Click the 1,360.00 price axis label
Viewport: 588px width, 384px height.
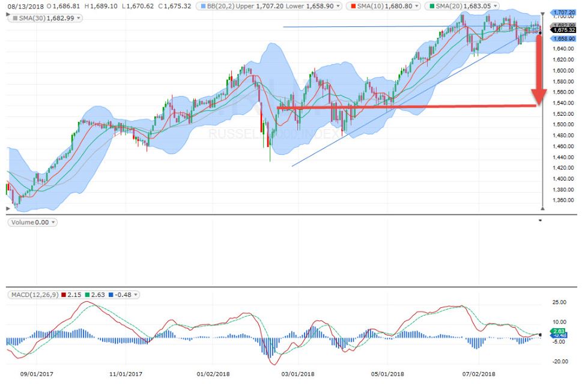coord(563,200)
